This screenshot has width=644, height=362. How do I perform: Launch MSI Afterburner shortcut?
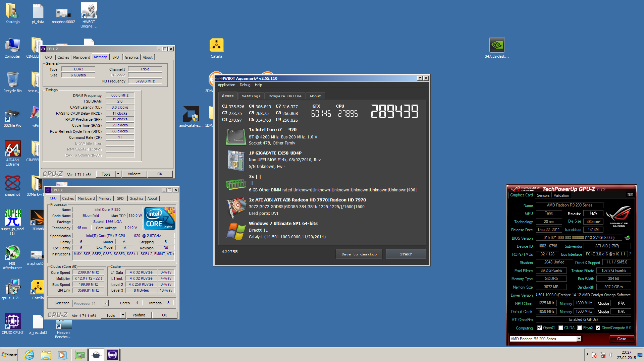[x=12, y=257]
